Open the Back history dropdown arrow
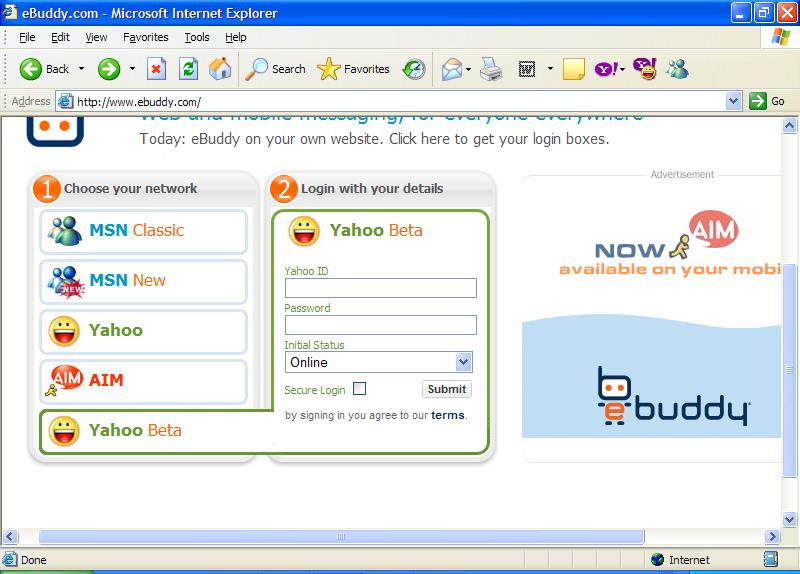Viewport: 800px width, 574px height. 81,68
